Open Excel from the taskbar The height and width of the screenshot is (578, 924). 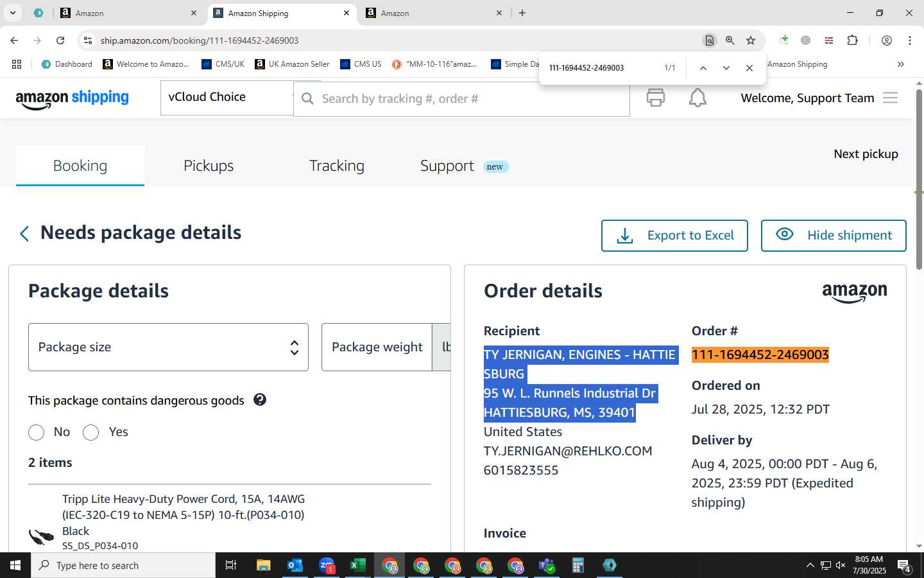(x=358, y=565)
